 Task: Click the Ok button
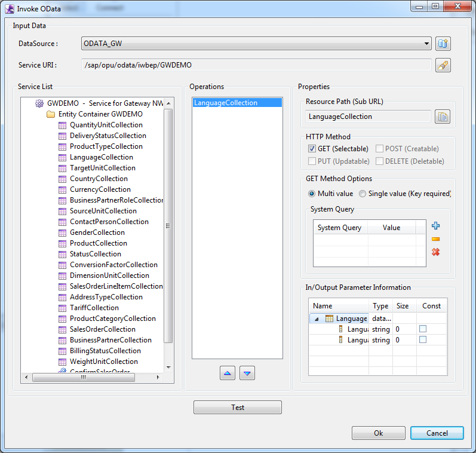click(378, 433)
